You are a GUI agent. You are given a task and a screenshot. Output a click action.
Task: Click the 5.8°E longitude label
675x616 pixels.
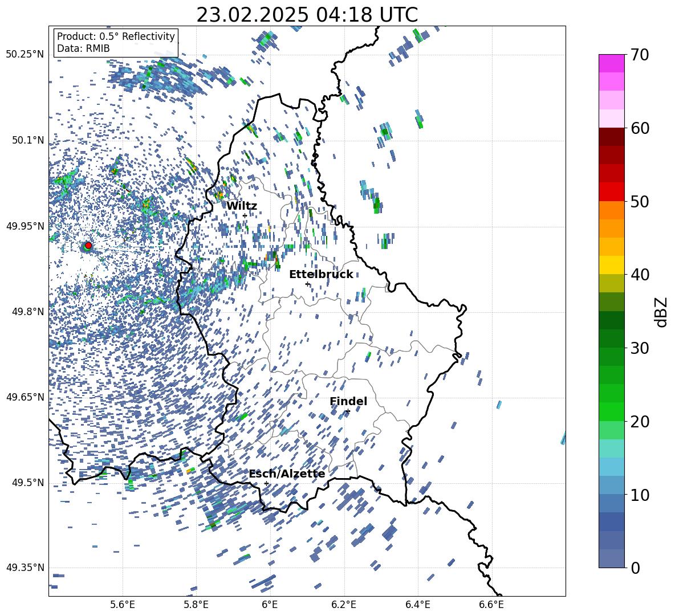[196, 605]
